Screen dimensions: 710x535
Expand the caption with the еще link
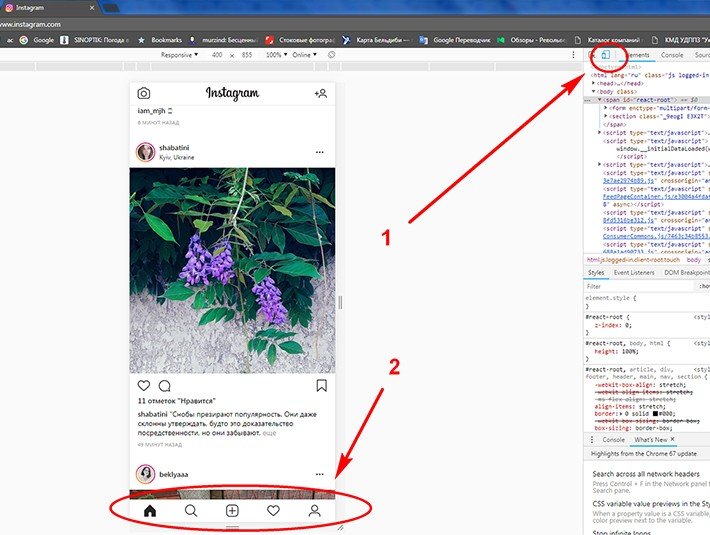269,433
